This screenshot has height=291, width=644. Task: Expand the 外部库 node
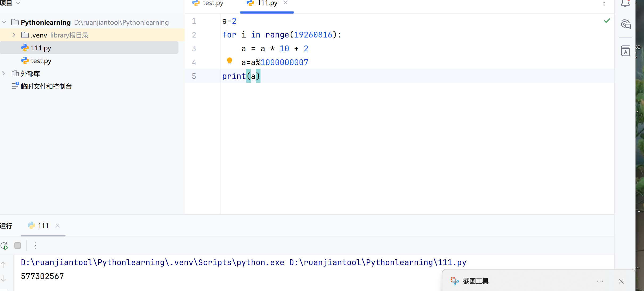coord(4,73)
